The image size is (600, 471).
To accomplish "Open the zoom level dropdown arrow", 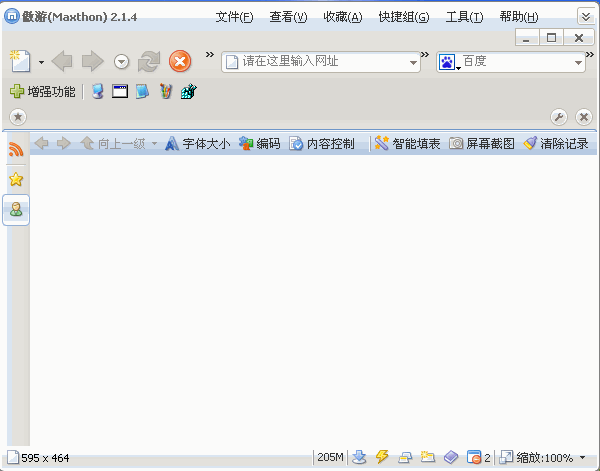I will pos(582,458).
